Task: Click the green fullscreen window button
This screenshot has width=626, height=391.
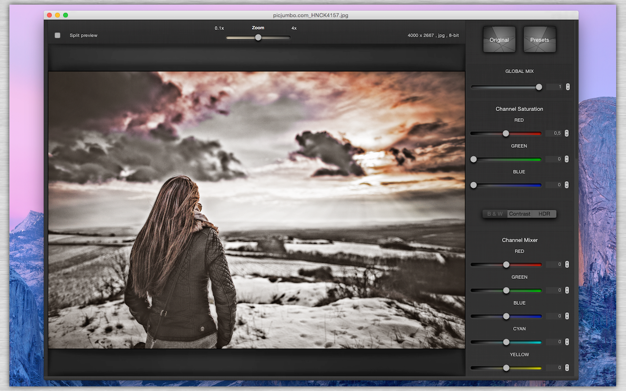Action: 65,15
